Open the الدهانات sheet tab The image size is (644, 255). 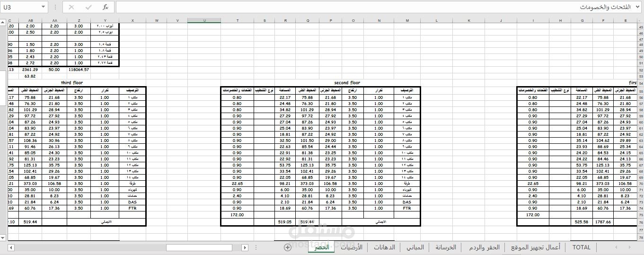pos(384,247)
